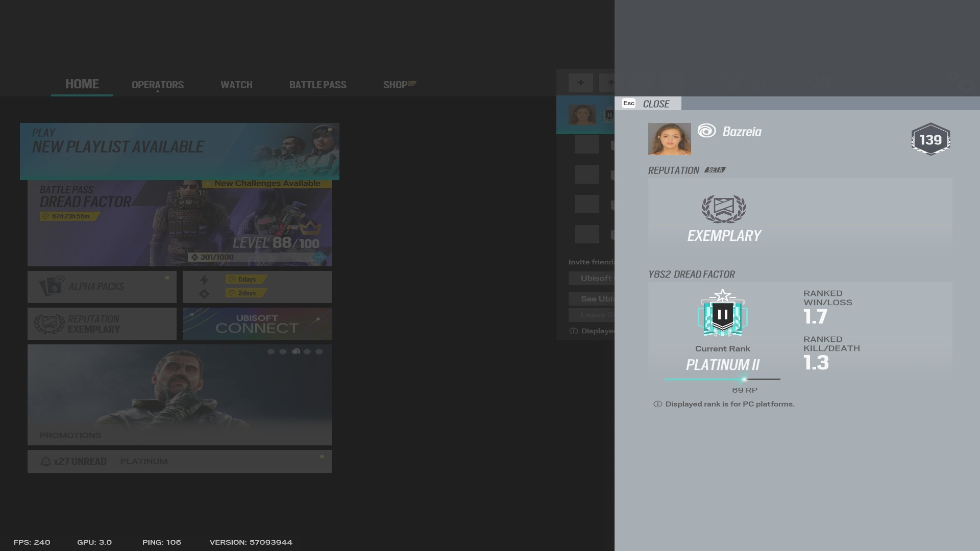Select the first Promotions carousel dot

coord(271,352)
